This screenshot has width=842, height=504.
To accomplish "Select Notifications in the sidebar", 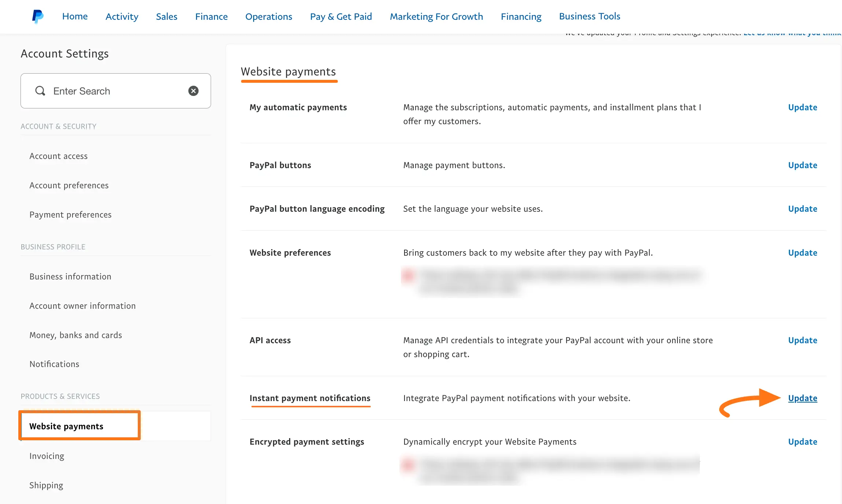I will tap(54, 364).
